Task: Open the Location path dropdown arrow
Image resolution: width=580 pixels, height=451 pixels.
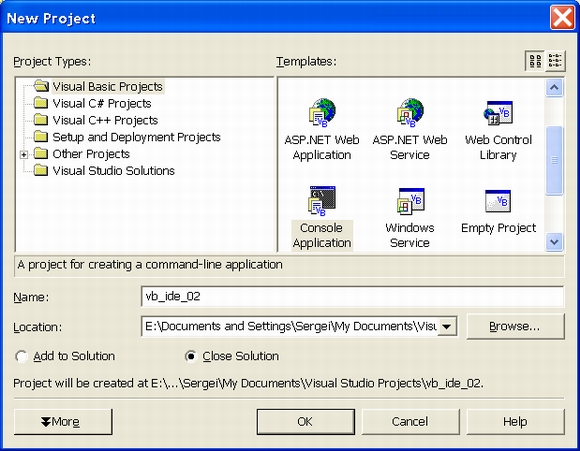Action: tap(447, 326)
